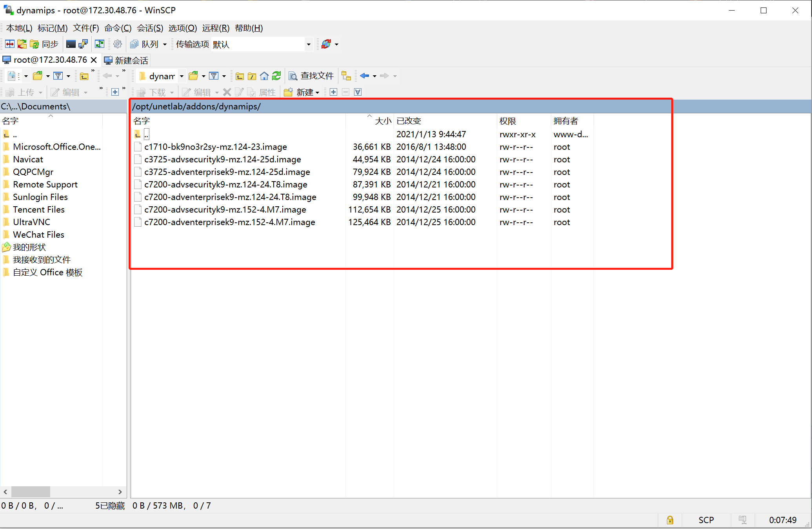The height and width of the screenshot is (529, 812).
Task: Open terminal console icon
Action: [71, 44]
